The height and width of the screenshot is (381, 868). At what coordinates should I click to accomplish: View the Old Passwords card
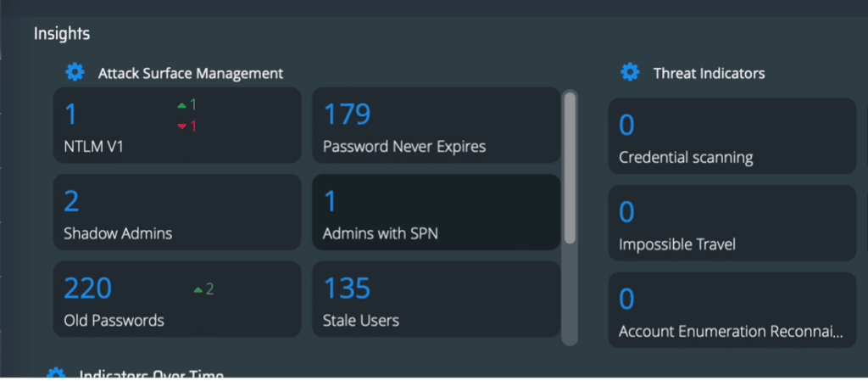(x=176, y=300)
